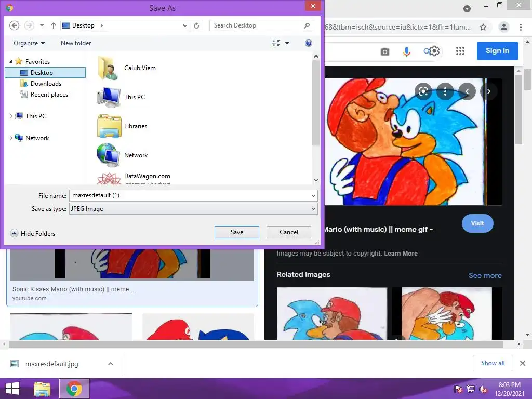Collapse the Favorites tree group
Screen dimensions: 532x399
(11, 61)
